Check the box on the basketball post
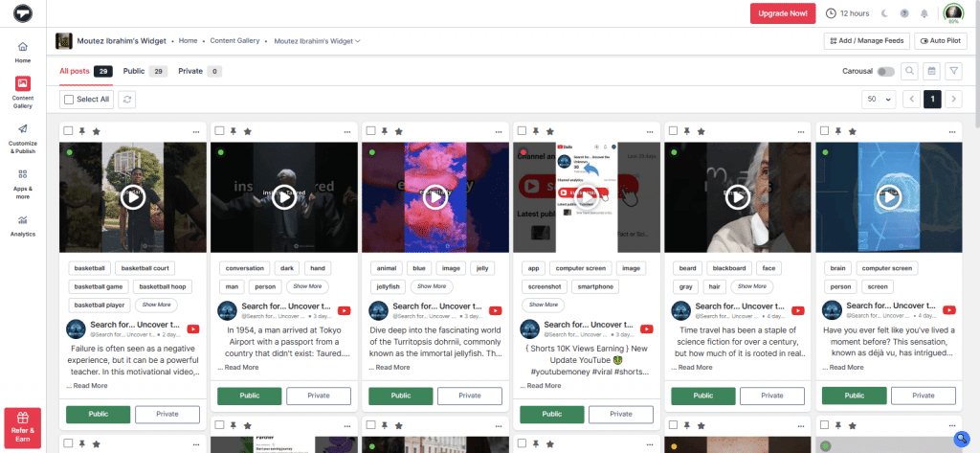This screenshot has width=980, height=453. [x=68, y=131]
